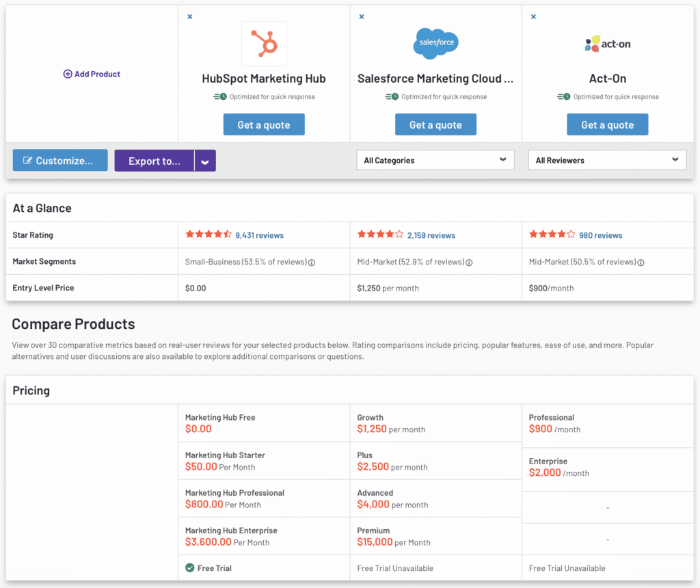Open the 980 reviews link
Viewport: 700px width, 588px height.
[x=600, y=235]
